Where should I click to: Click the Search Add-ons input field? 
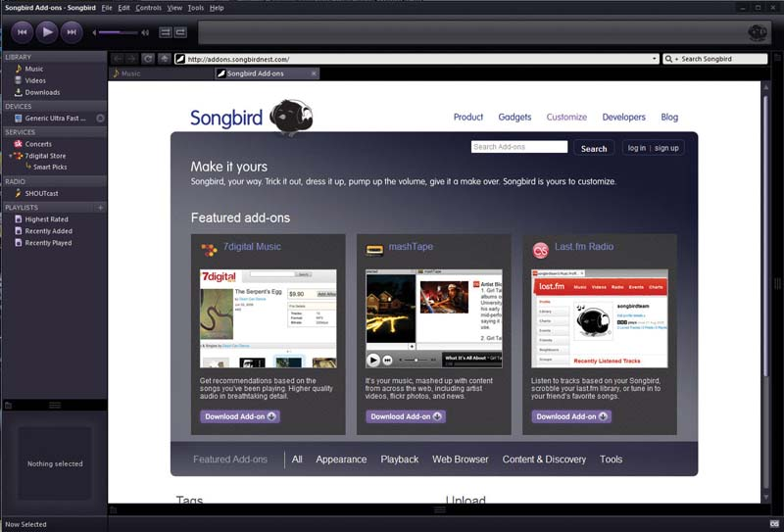tap(519, 147)
